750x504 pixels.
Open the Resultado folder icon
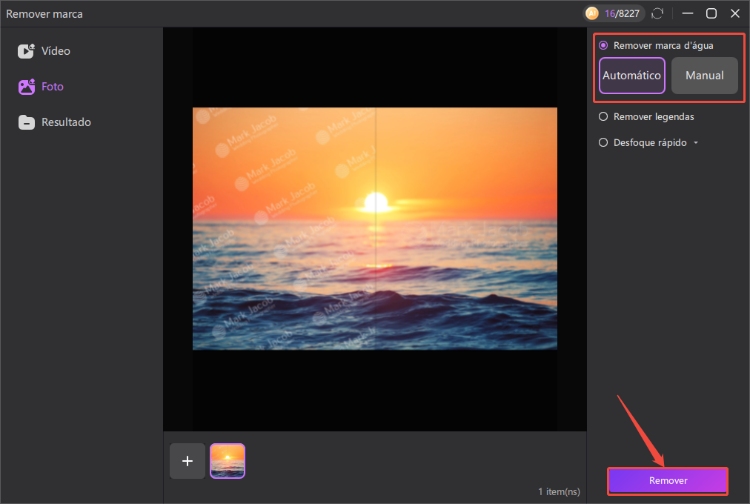26,123
